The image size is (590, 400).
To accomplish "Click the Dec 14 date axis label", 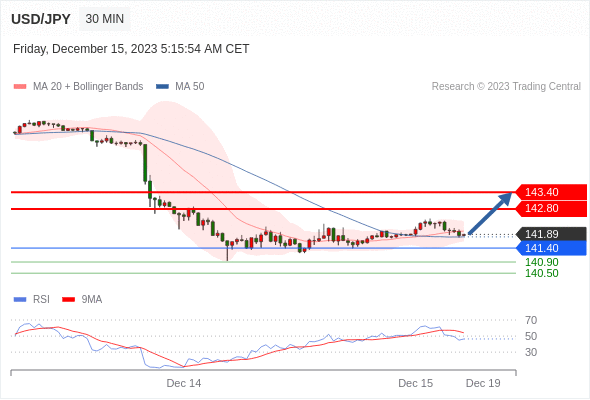I will click(x=184, y=383).
